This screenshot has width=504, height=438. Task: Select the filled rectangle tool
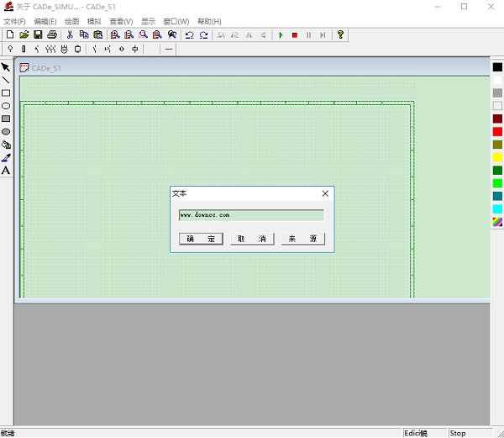click(x=6, y=119)
